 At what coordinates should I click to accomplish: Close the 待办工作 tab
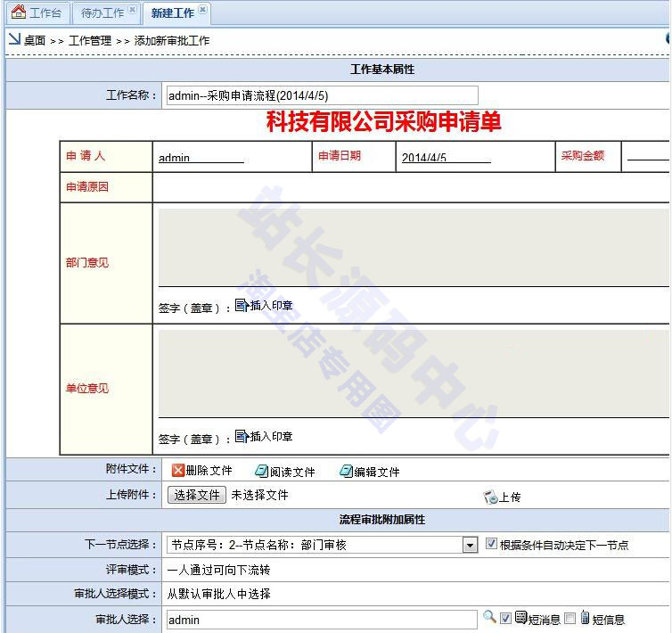click(x=133, y=9)
